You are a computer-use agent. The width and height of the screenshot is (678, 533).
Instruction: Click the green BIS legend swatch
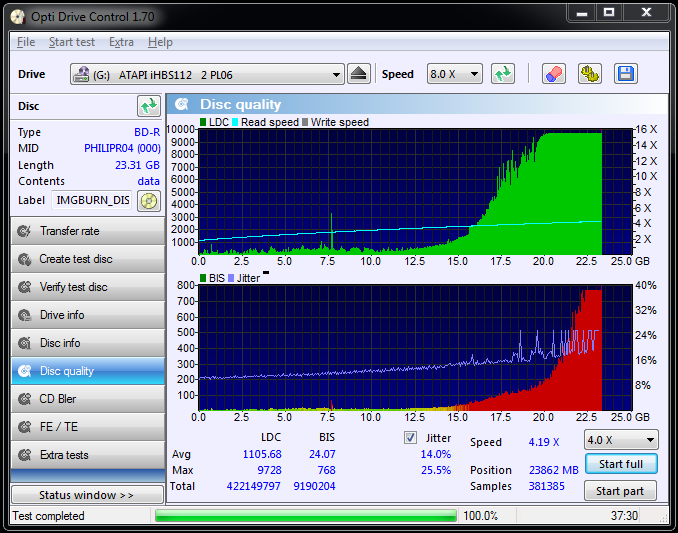click(x=203, y=278)
